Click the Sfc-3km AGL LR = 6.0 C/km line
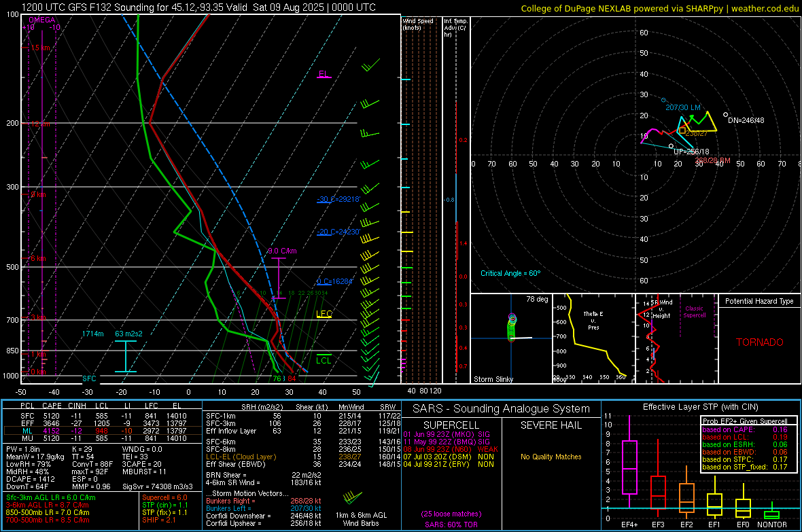Screen dimensions: 802x532 51,497
